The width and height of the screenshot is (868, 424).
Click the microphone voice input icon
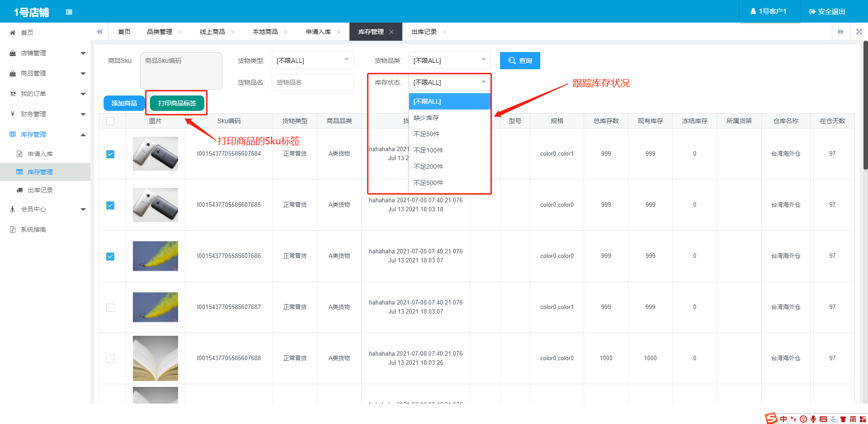coord(813,419)
